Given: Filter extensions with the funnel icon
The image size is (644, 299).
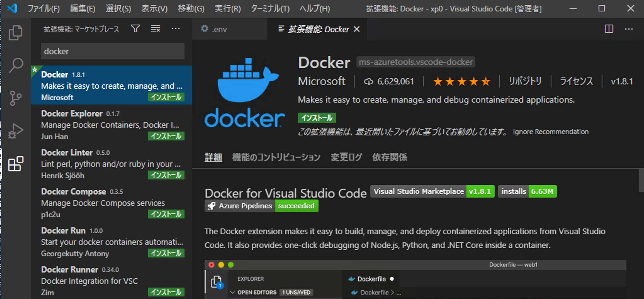Looking at the screenshot, I should [135, 29].
